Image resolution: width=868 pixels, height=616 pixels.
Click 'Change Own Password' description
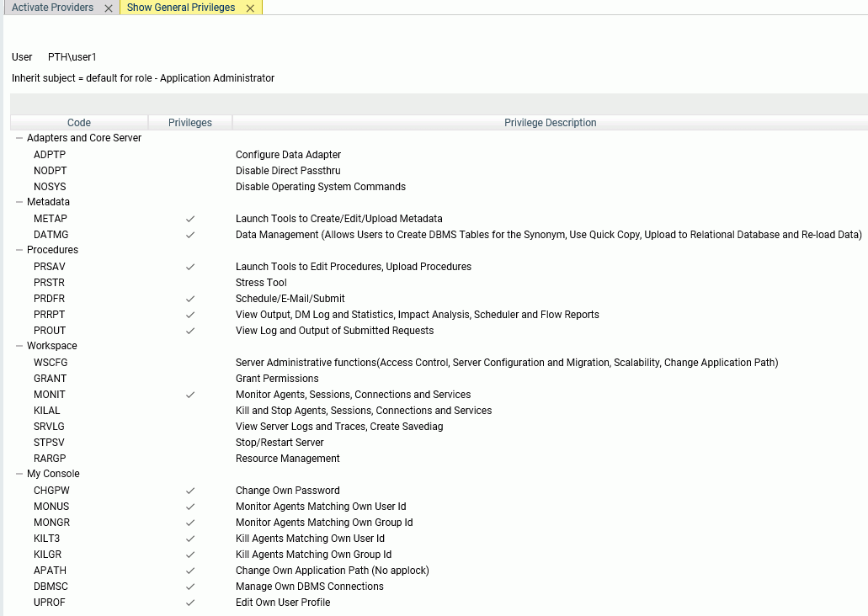coord(288,491)
